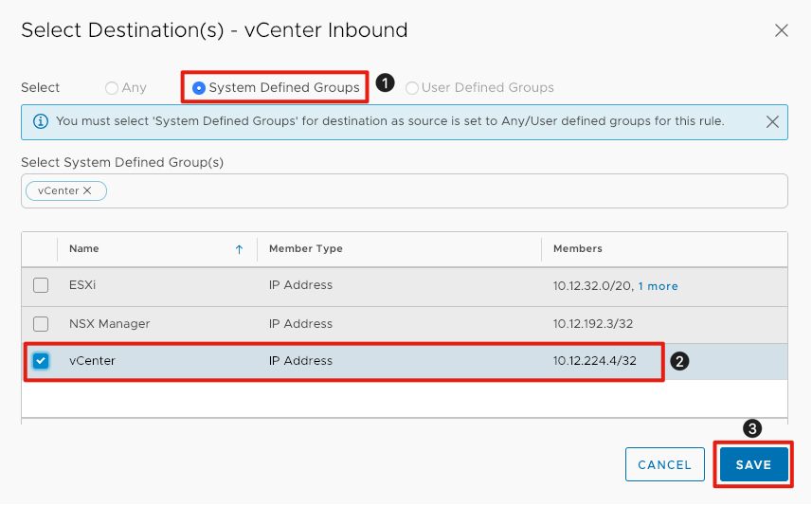Click the vCenter IP address 10.12.224.4/32
The width and height of the screenshot is (812, 506).
pyautogui.click(x=594, y=361)
